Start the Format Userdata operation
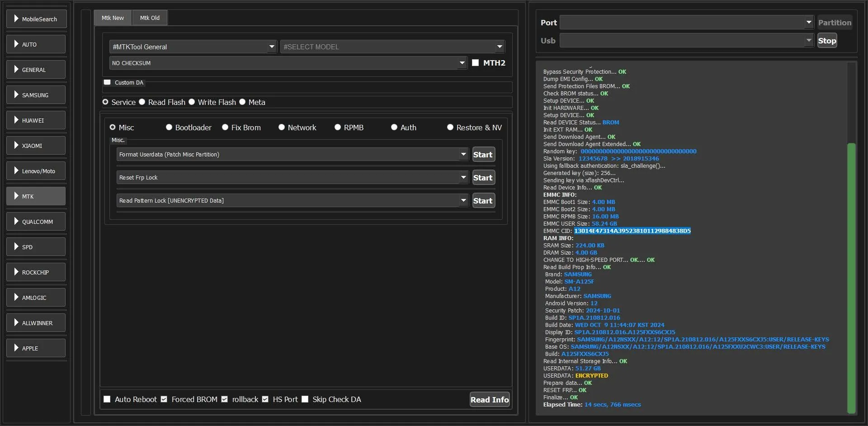Screen dimensions: 868x426 point(483,155)
